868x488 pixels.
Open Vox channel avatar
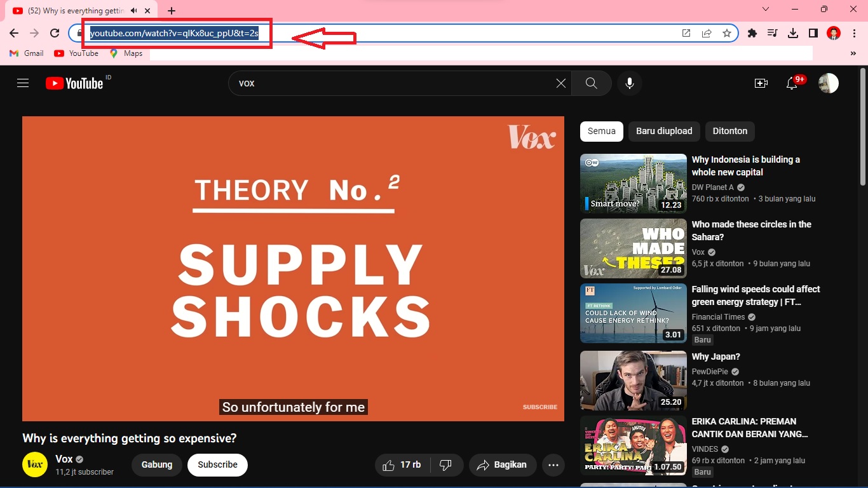[35, 464]
